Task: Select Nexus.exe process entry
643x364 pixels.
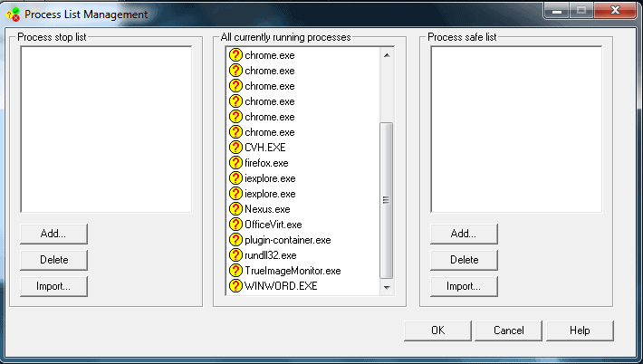Action: point(267,209)
